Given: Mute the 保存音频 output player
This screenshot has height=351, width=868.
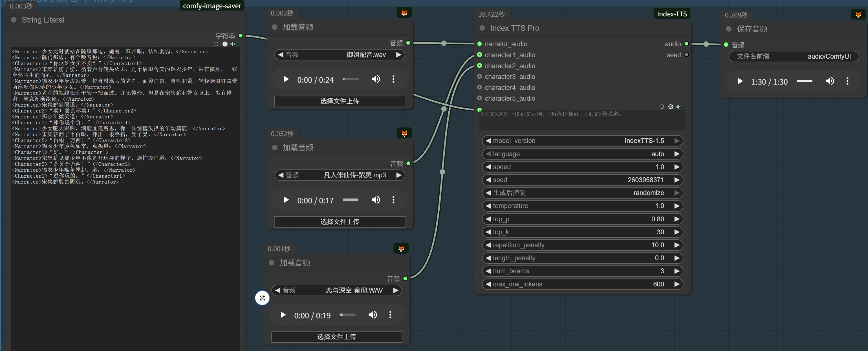Looking at the screenshot, I should pos(830,81).
